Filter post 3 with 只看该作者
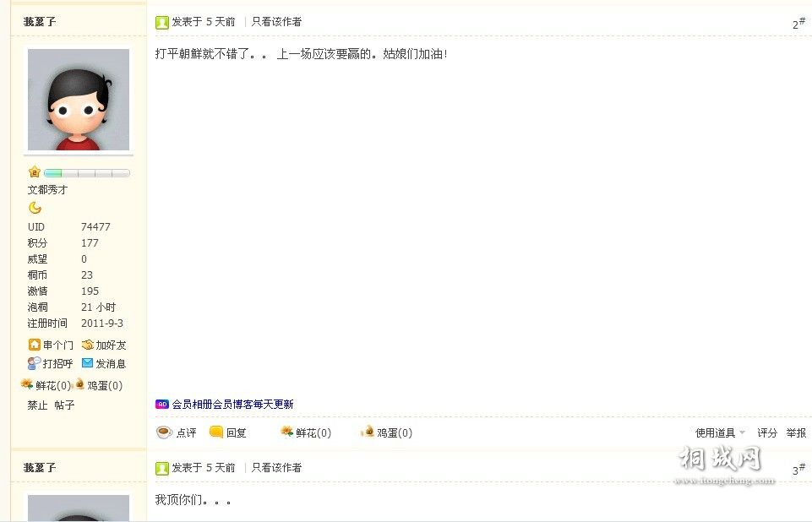The width and height of the screenshot is (812, 522). [276, 468]
